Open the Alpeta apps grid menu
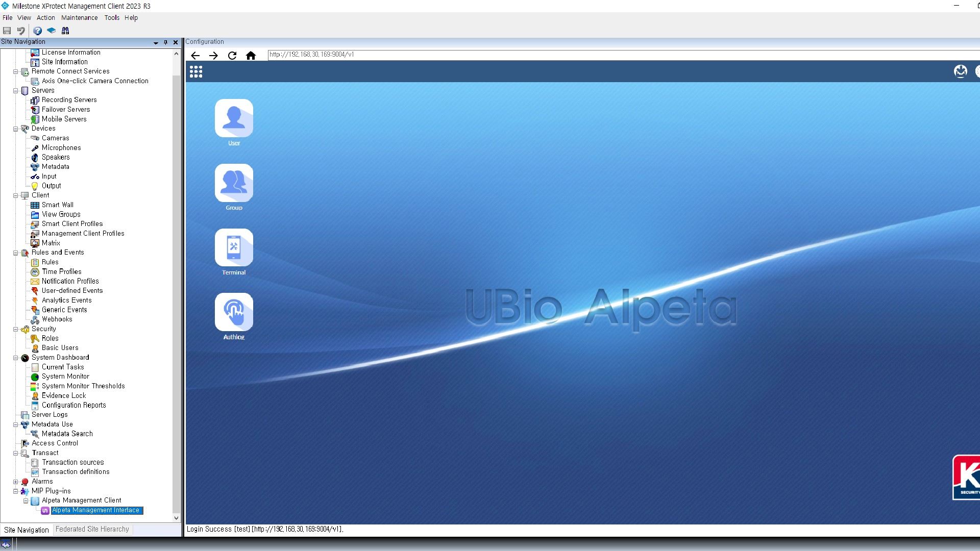 click(196, 71)
